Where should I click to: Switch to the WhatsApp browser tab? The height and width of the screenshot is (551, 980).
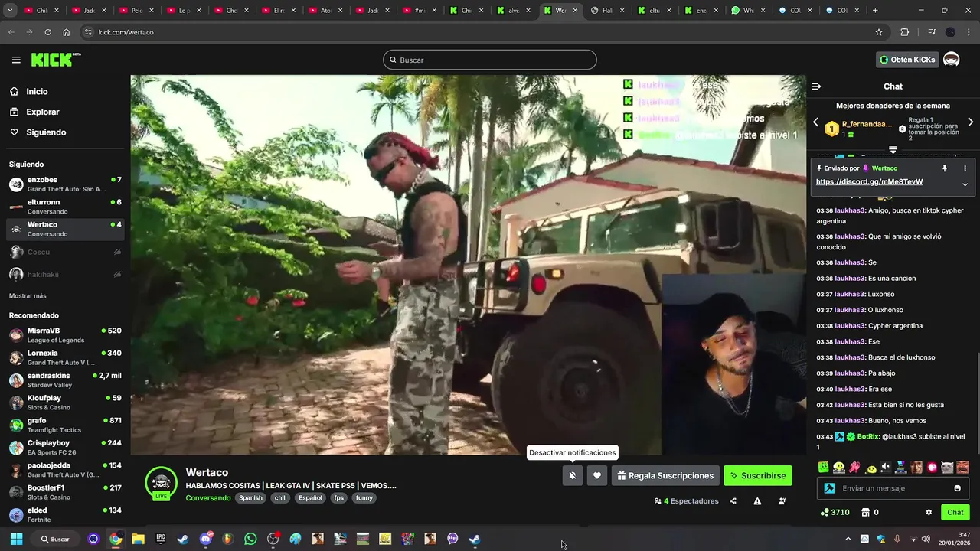coord(747,11)
